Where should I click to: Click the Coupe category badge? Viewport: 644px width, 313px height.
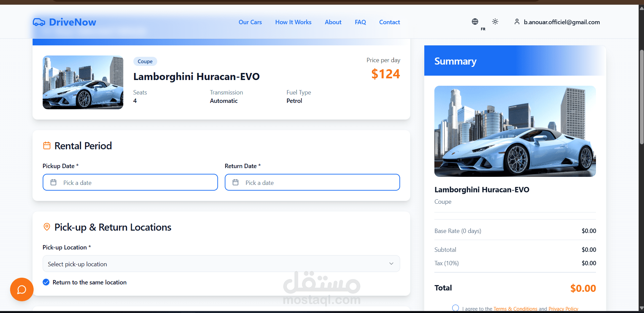tap(145, 62)
